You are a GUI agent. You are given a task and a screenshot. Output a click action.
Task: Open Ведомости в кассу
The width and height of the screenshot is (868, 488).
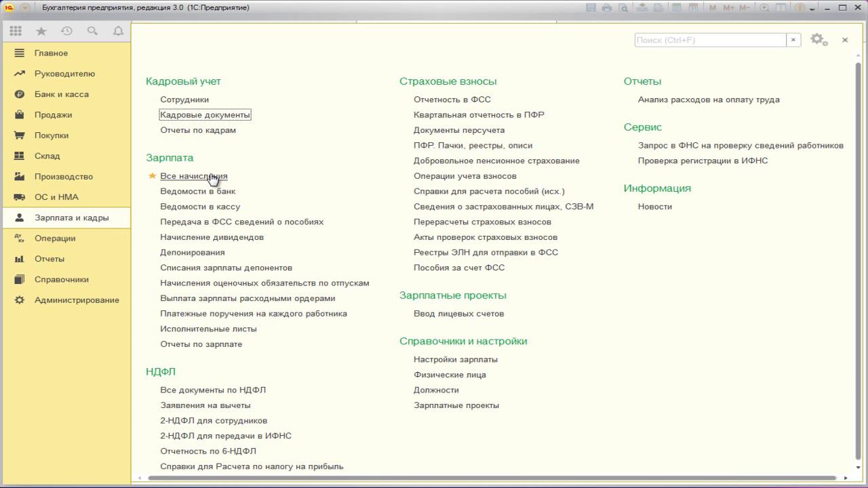[x=200, y=207]
